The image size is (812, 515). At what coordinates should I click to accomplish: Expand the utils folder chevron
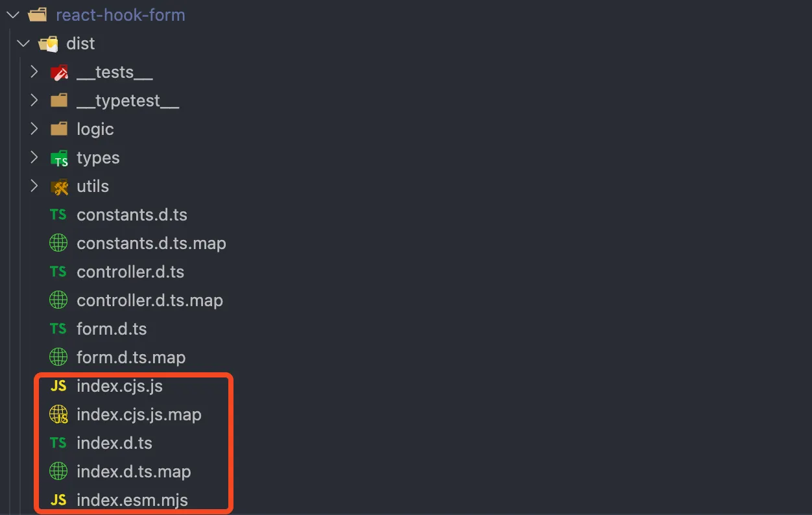coord(34,186)
